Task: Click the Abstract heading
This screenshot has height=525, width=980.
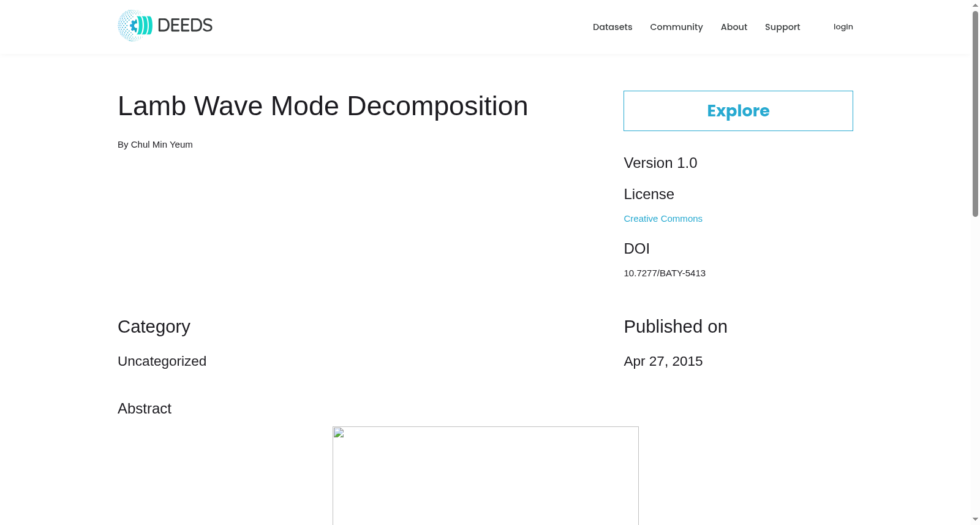Action: click(x=145, y=409)
